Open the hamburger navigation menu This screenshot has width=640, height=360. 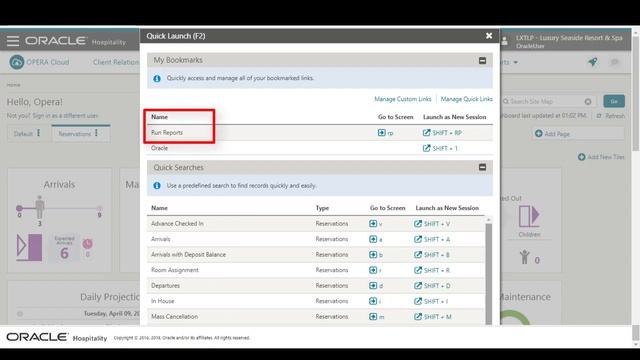[x=13, y=40]
